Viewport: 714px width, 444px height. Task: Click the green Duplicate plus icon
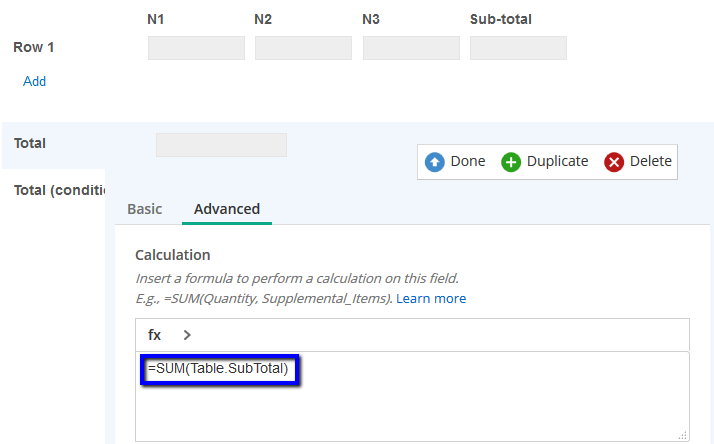(511, 162)
